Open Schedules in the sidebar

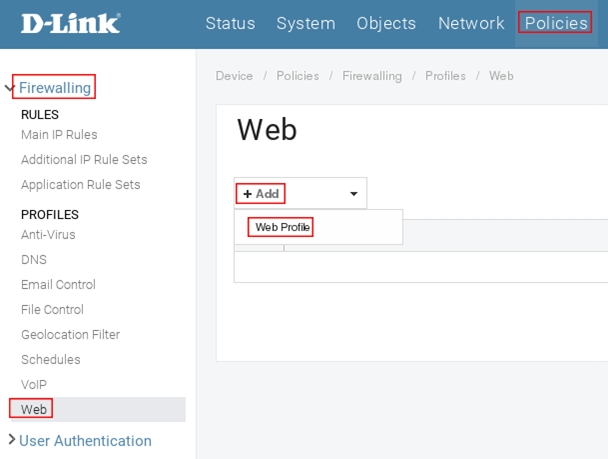50,360
